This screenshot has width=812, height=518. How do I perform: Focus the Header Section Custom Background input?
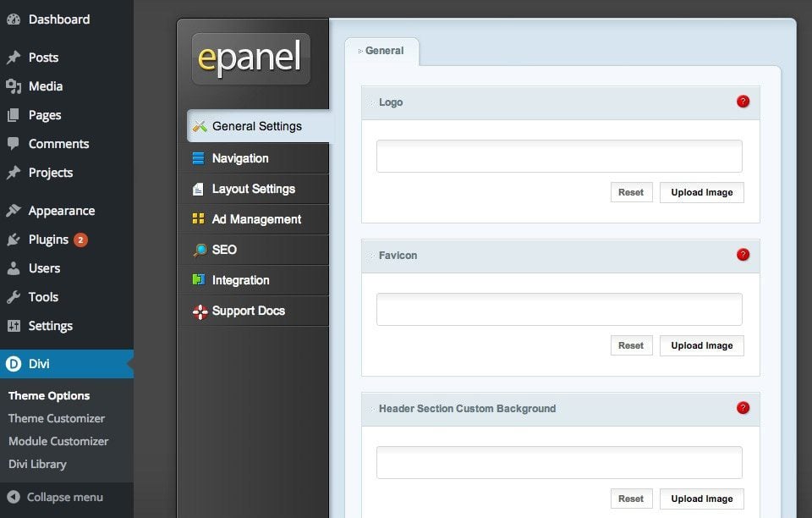[559, 463]
